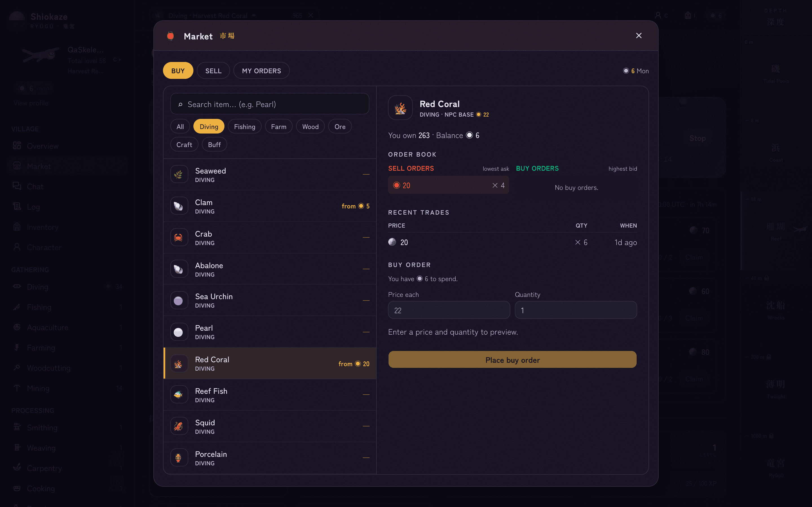Viewport: 812px width, 507px height.
Task: Open the MY ORDERS tab
Action: click(261, 71)
